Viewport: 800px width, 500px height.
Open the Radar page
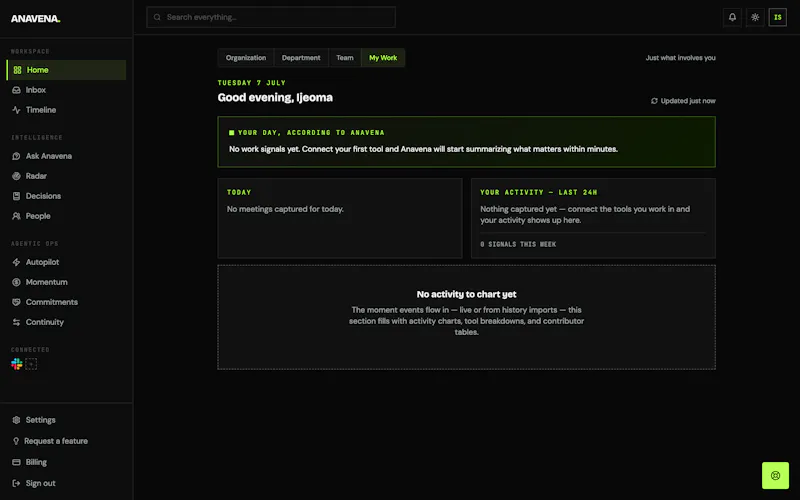pyautogui.click(x=66, y=176)
